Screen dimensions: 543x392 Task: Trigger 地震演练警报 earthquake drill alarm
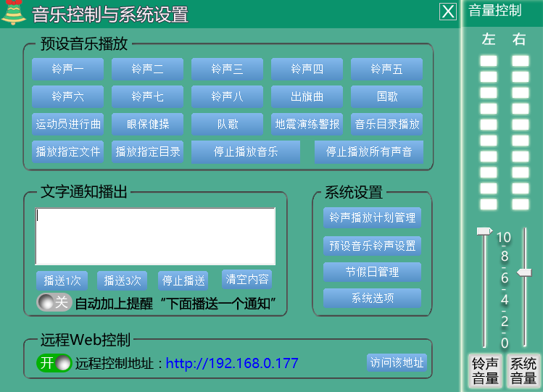[307, 124]
